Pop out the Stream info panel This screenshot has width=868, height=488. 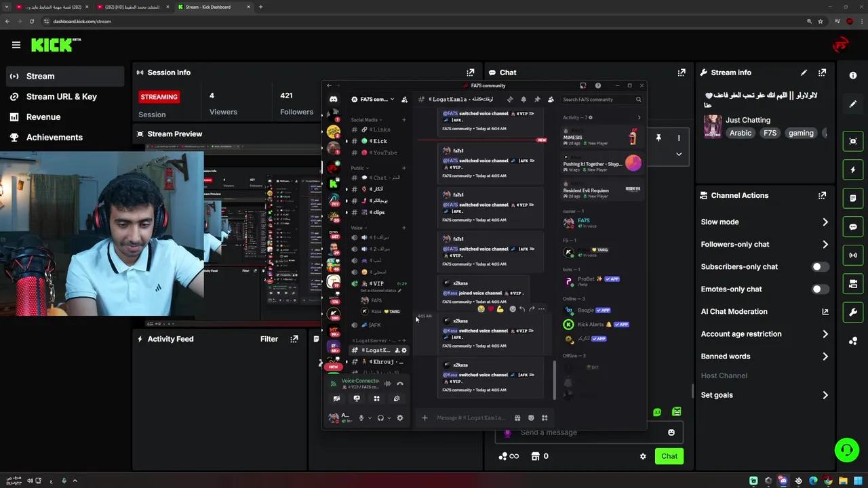click(822, 73)
